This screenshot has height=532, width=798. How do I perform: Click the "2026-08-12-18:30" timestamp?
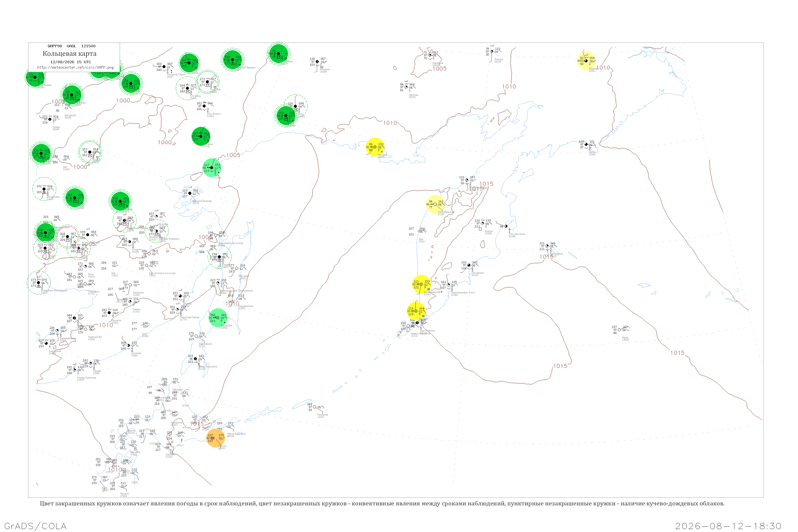(x=728, y=526)
